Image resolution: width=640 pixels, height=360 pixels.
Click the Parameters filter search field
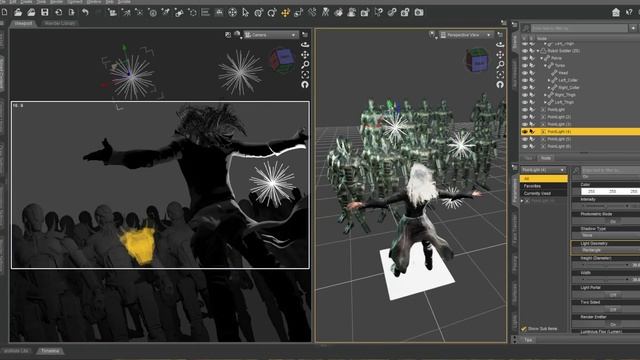611,170
